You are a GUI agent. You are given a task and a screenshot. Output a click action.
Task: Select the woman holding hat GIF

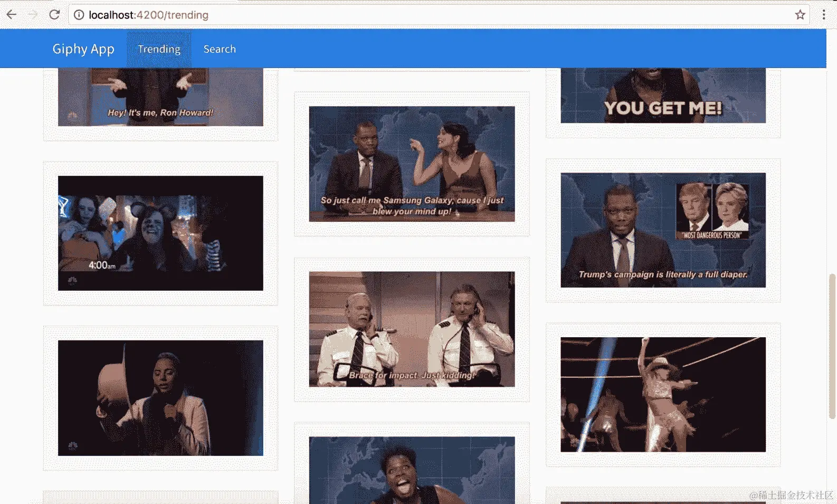(x=160, y=398)
